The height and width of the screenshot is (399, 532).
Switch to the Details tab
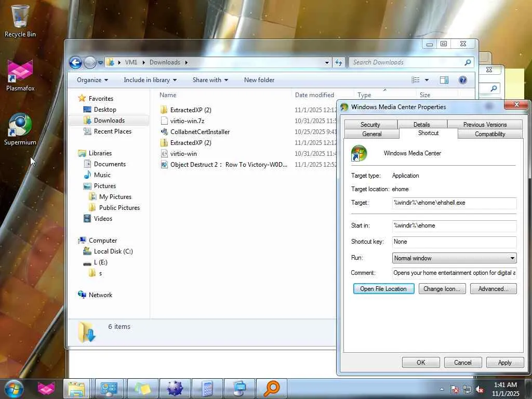coord(422,125)
